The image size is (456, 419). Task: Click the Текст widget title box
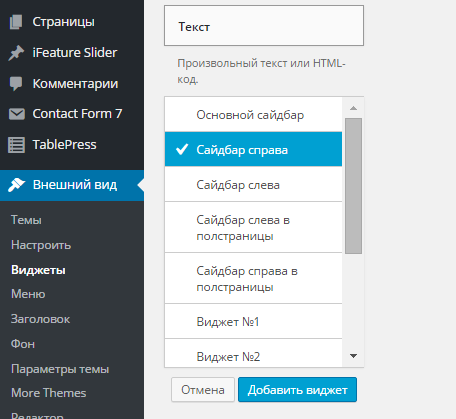(x=264, y=26)
